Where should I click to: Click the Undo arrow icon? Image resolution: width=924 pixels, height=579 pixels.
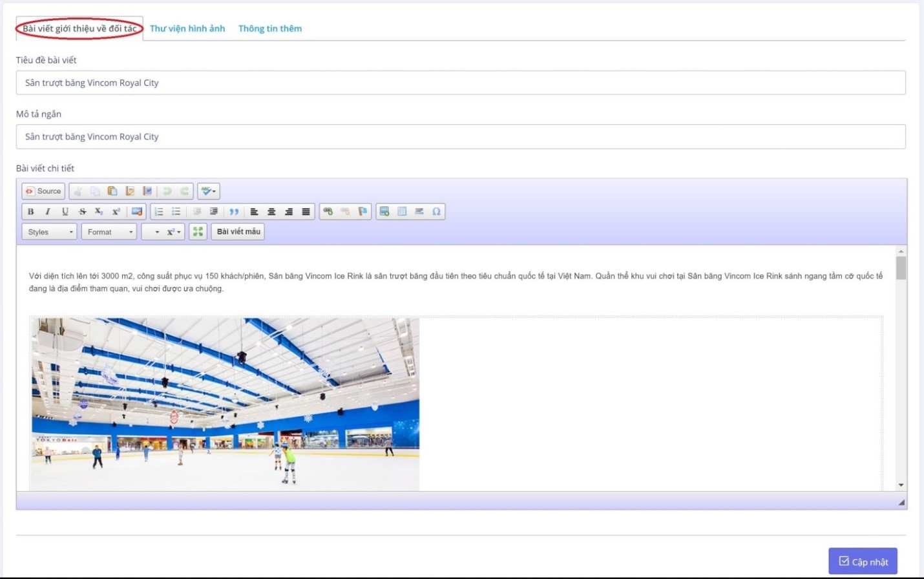coord(167,191)
